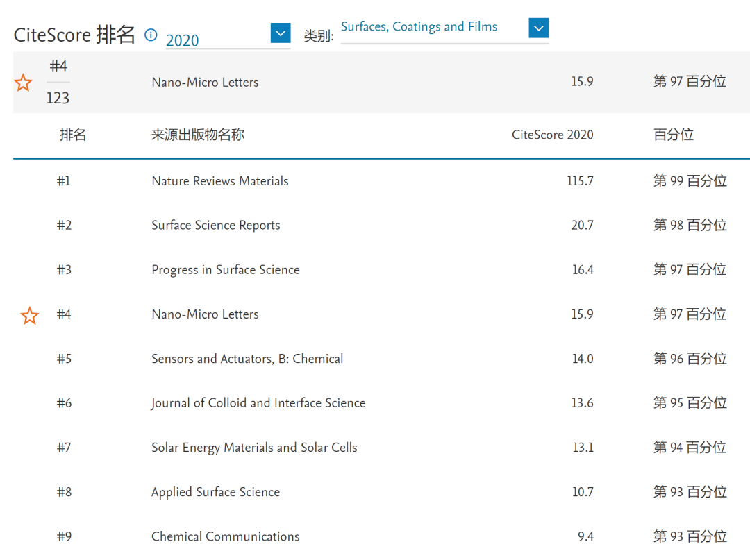Open the category dropdown arrow
The image size is (750, 560).
tap(539, 28)
